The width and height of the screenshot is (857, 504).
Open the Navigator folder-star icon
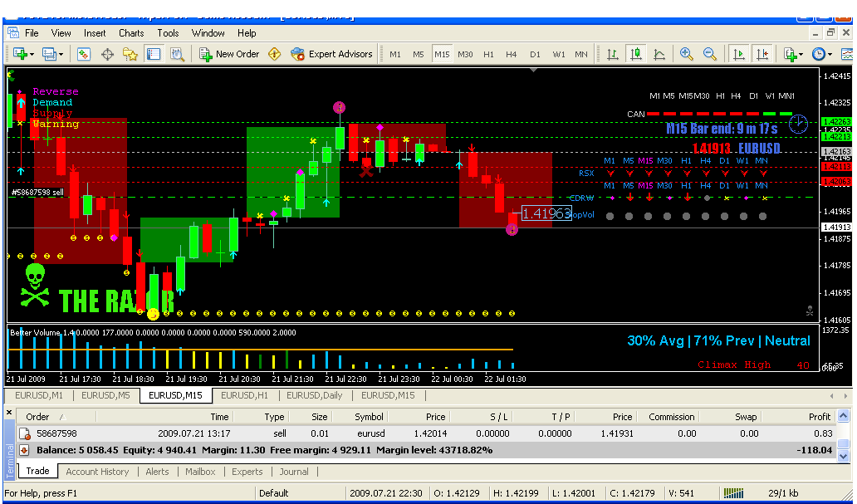tap(130, 54)
